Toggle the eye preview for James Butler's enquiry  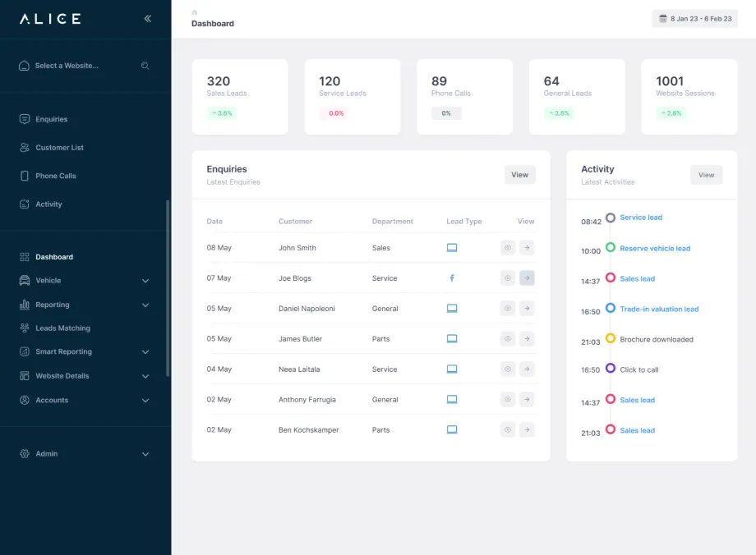508,338
